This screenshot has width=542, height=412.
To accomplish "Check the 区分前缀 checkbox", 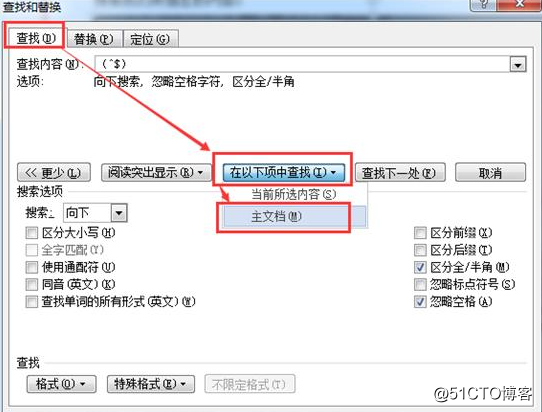I will point(420,233).
